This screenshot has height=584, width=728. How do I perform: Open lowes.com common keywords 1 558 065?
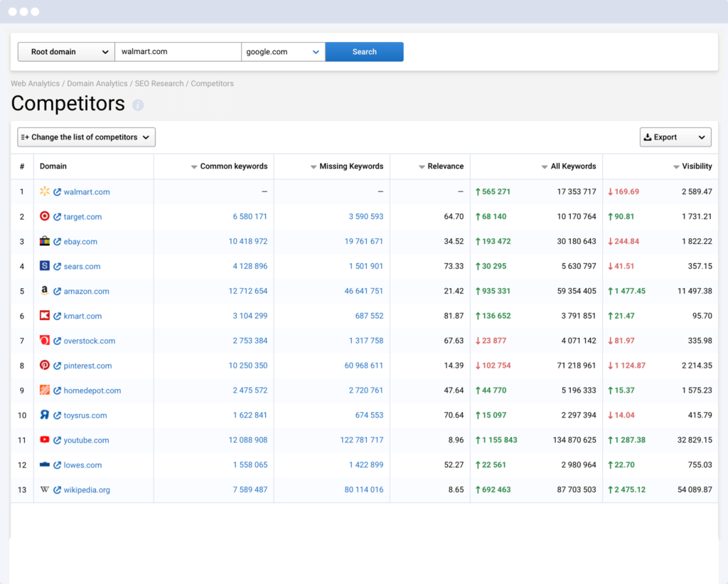pyautogui.click(x=250, y=465)
